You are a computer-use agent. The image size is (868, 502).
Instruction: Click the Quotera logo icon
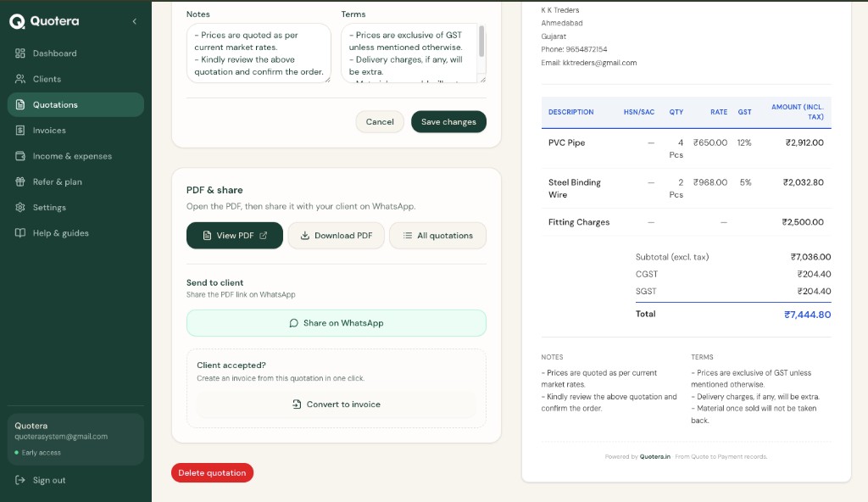pyautogui.click(x=17, y=21)
